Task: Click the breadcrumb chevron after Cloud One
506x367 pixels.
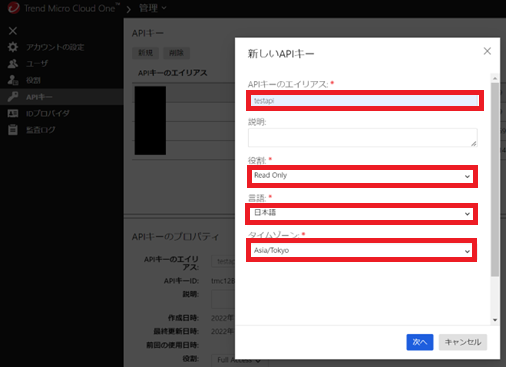Action: coord(128,9)
